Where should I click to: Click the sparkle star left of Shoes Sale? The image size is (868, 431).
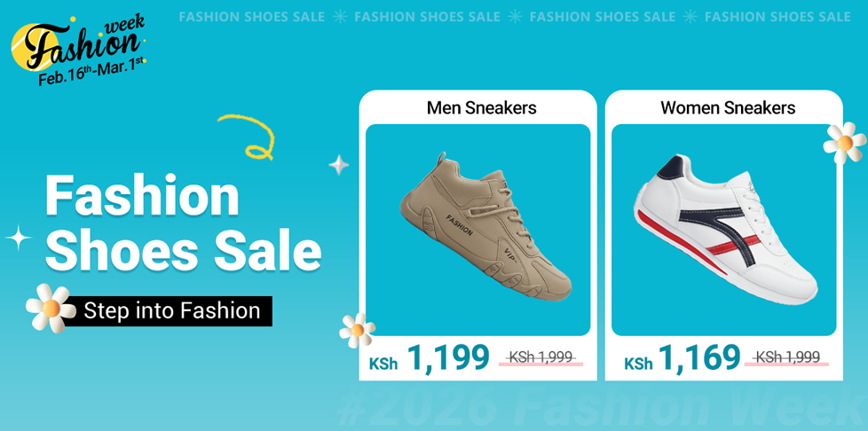tap(18, 238)
